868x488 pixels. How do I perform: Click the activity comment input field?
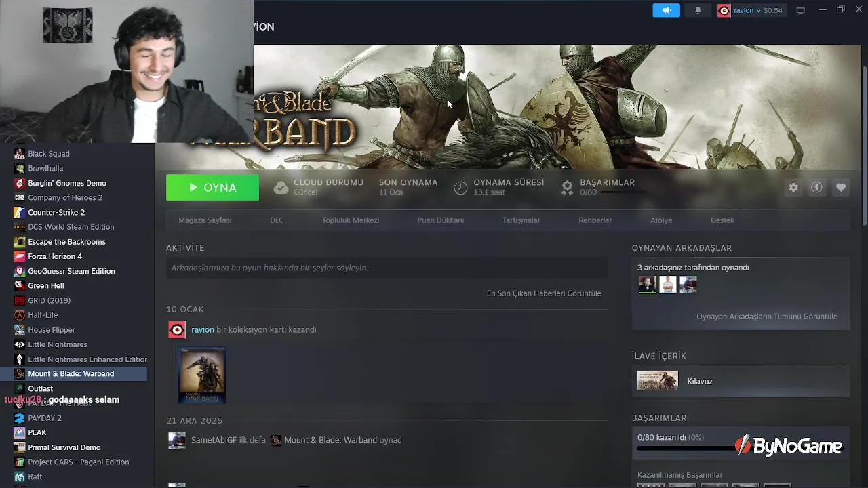[x=387, y=268]
